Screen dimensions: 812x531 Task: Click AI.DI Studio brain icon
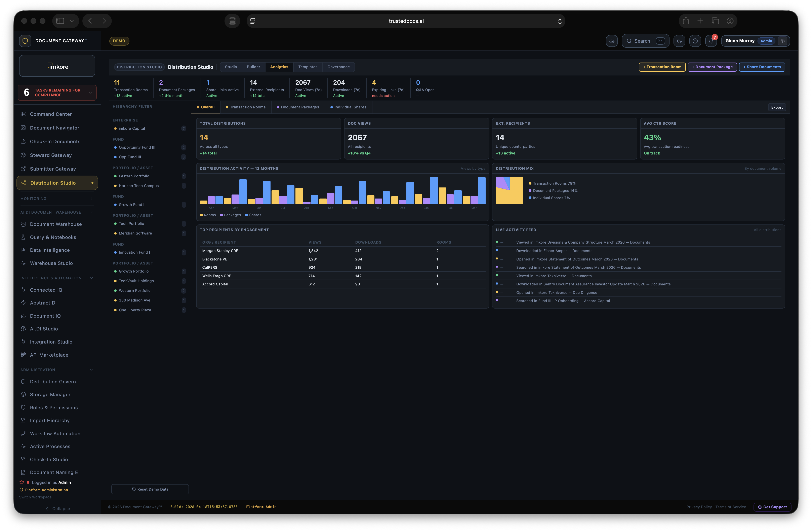pos(23,329)
